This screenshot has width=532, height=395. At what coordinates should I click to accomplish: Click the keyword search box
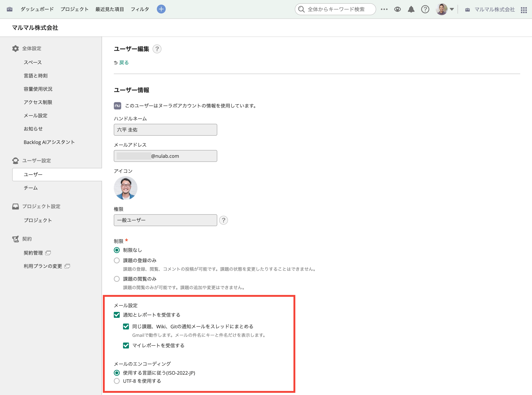(335, 9)
